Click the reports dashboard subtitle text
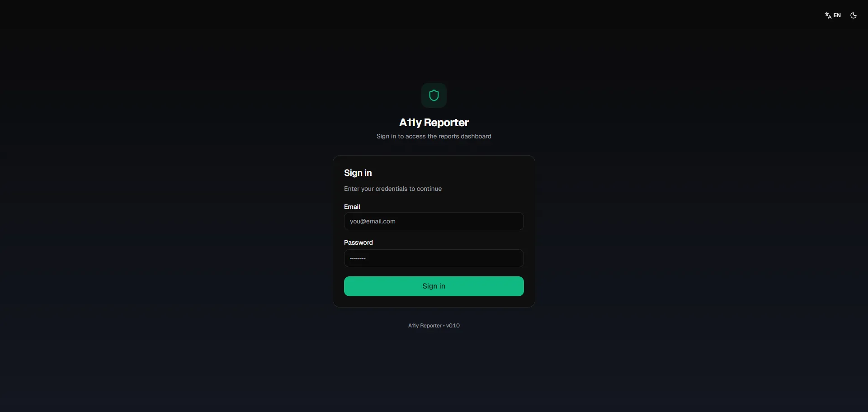 (434, 136)
